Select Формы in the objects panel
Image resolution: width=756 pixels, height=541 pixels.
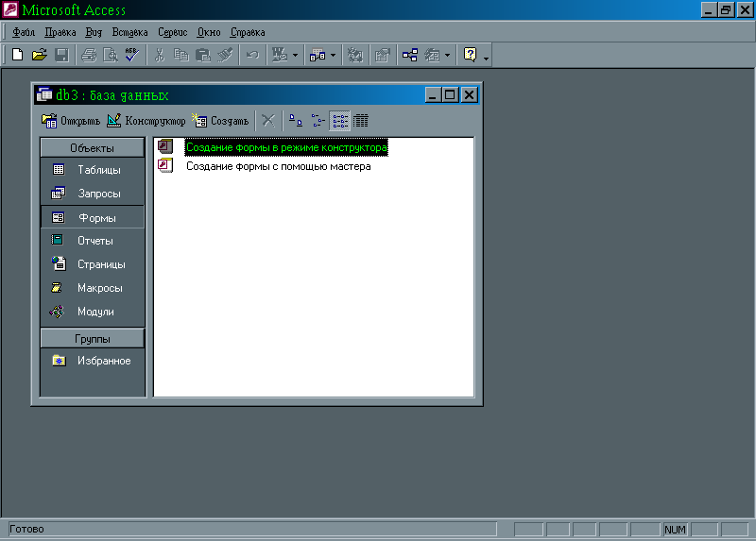point(92,218)
